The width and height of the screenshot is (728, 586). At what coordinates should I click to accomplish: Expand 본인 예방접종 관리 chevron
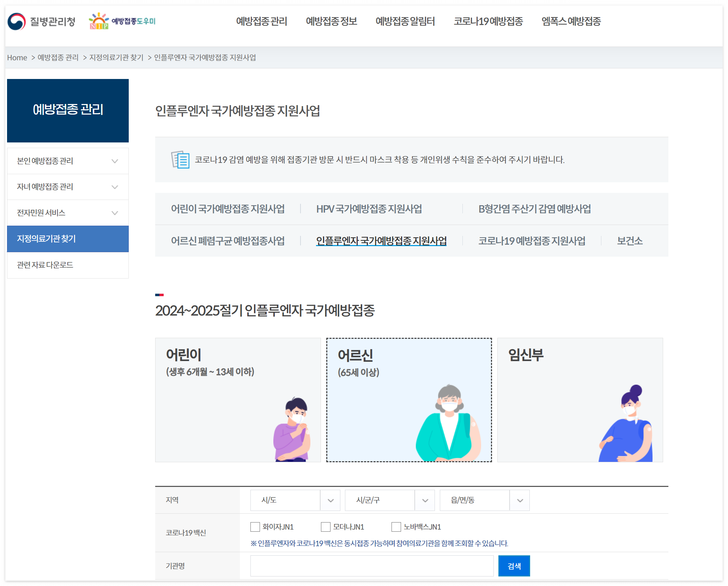coord(115,161)
